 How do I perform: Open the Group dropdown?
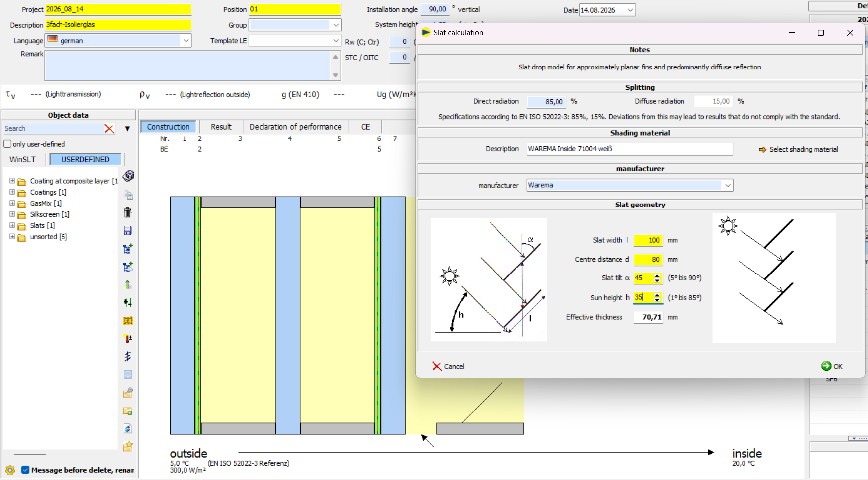pyautogui.click(x=336, y=25)
